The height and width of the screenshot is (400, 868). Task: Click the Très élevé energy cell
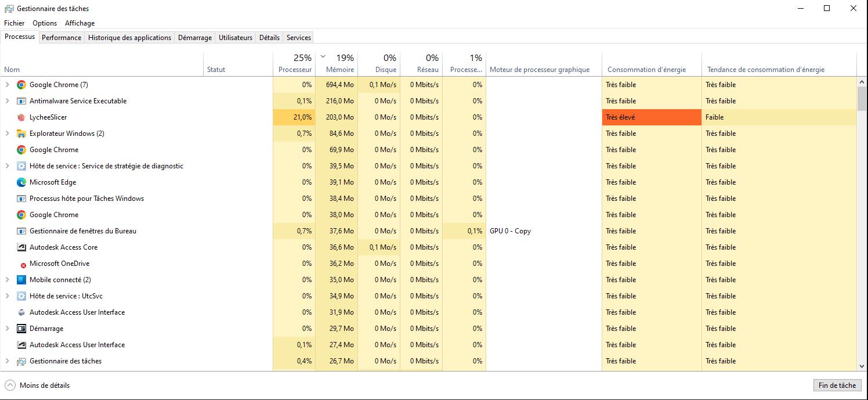[x=652, y=117]
